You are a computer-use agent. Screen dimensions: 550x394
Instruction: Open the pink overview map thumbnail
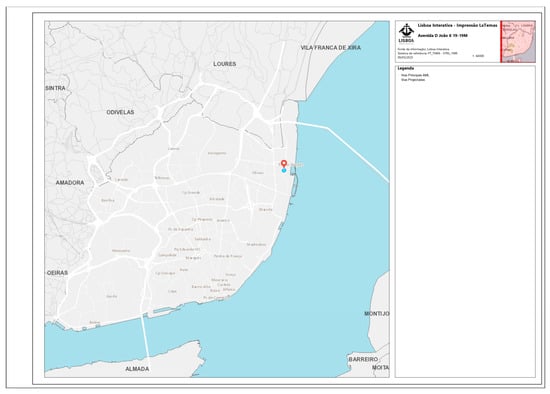pos(518,41)
